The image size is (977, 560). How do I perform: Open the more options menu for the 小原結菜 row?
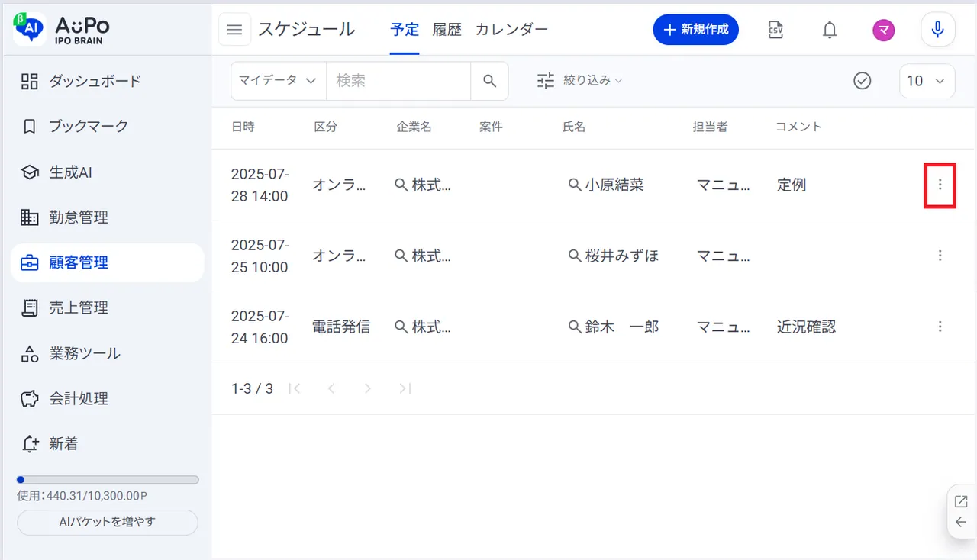[x=940, y=185]
